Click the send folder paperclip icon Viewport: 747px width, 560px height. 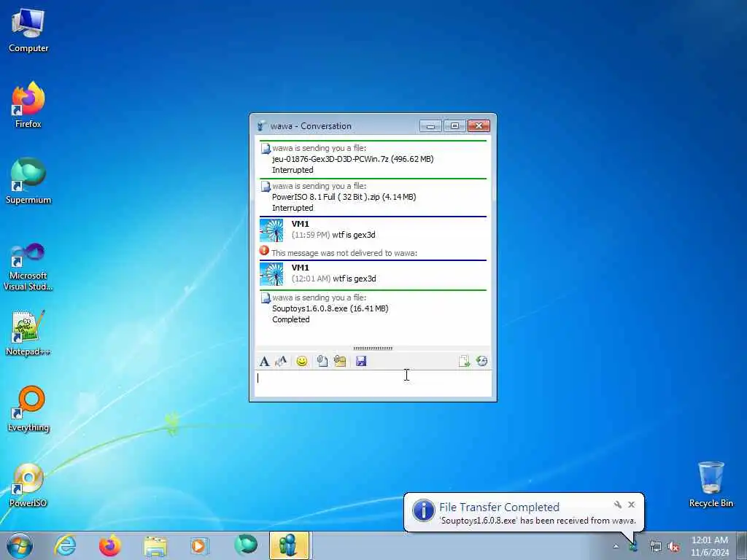pyautogui.click(x=340, y=362)
